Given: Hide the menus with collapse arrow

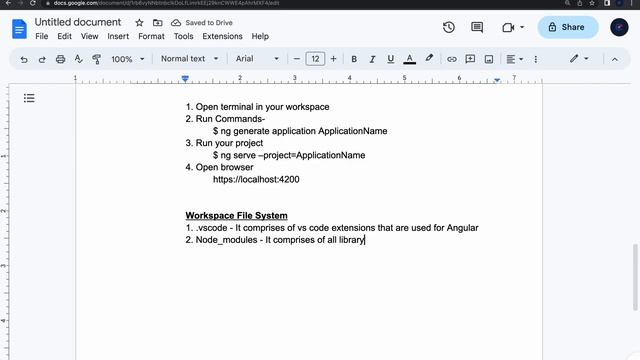Looking at the screenshot, I should (x=614, y=59).
